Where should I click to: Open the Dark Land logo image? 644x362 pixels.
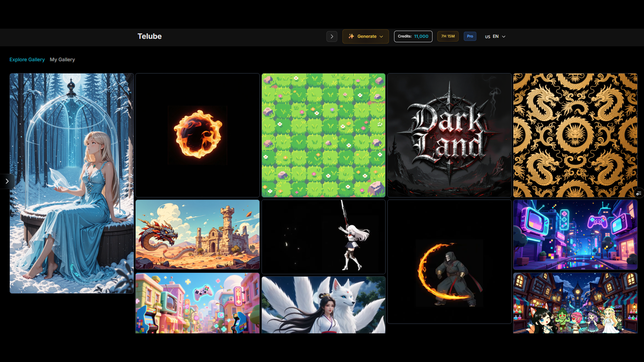449,135
